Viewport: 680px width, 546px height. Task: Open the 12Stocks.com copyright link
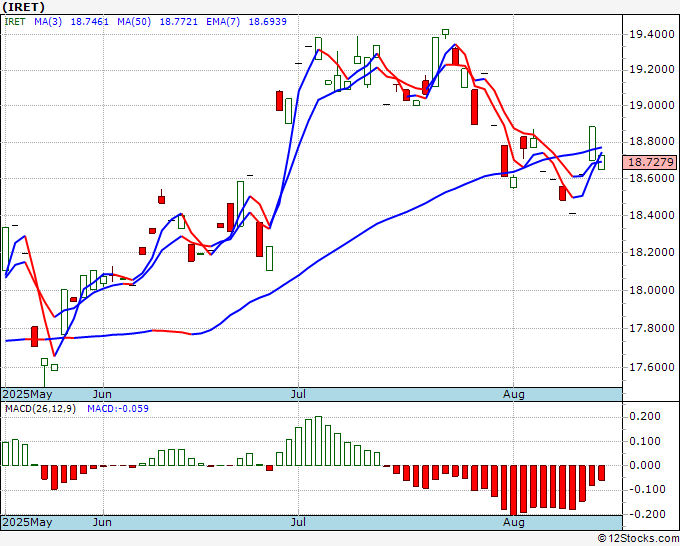click(638, 539)
